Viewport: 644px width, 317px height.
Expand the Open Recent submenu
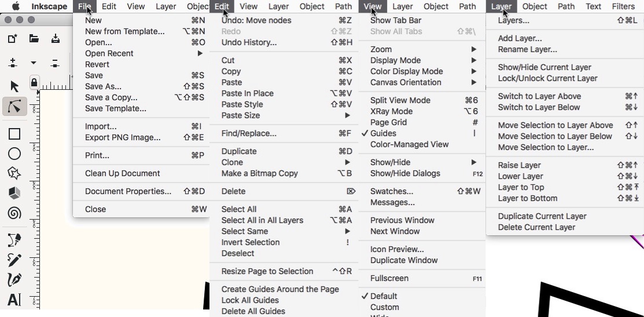[x=141, y=53]
